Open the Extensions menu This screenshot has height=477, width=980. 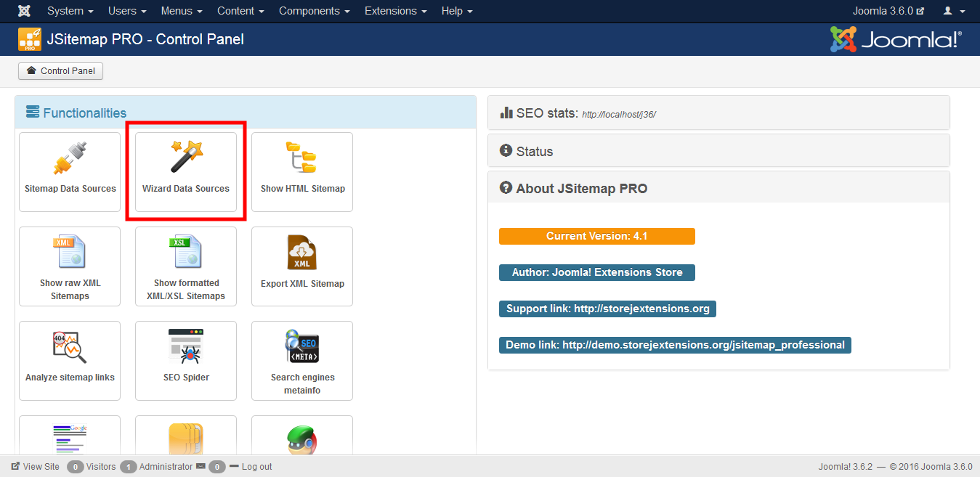[x=396, y=11]
